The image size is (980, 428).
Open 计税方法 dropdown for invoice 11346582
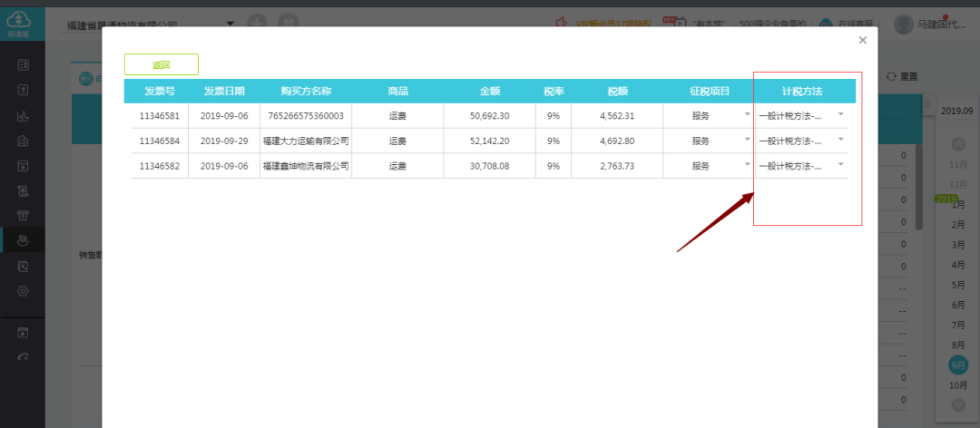[840, 165]
